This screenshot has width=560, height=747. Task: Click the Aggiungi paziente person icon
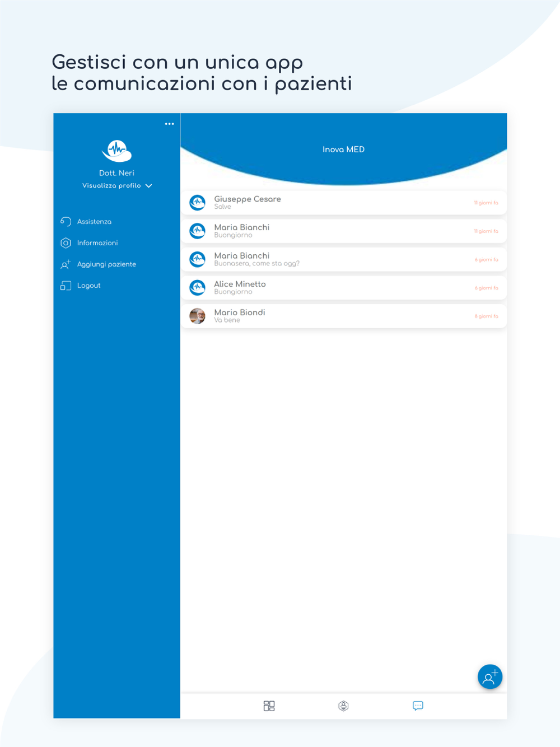click(x=66, y=264)
